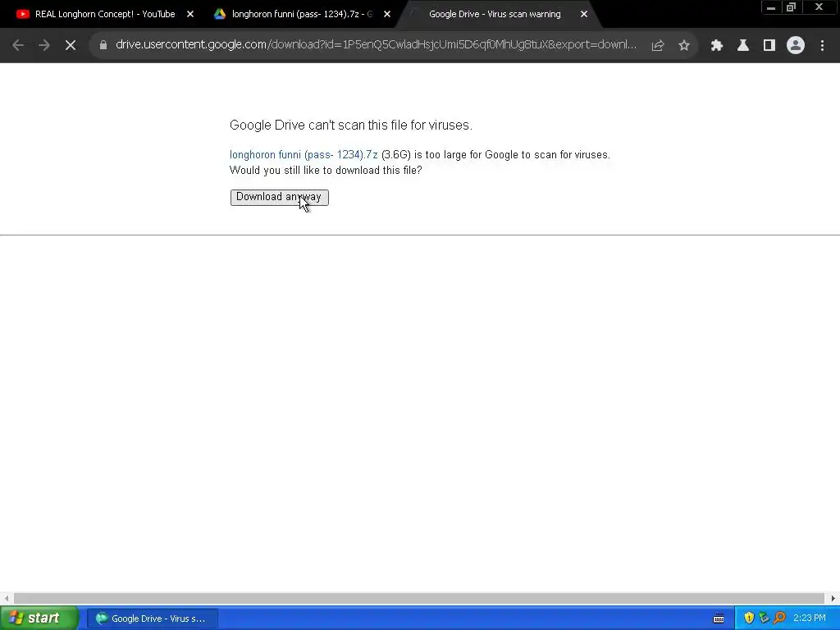Viewport: 840px width, 630px height.
Task: Switch to REAL Longhorn Concept YouTube tab
Action: point(105,15)
